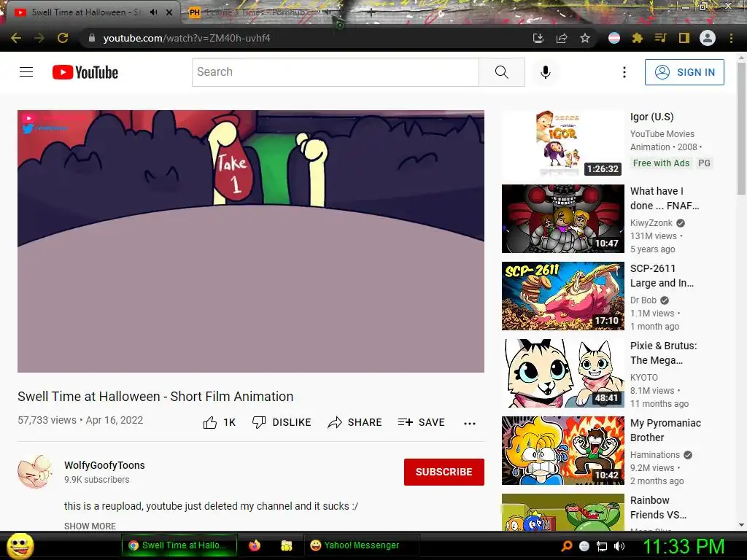Open the WolfyGoofyToons channel name link
747x560 pixels.
click(104, 465)
